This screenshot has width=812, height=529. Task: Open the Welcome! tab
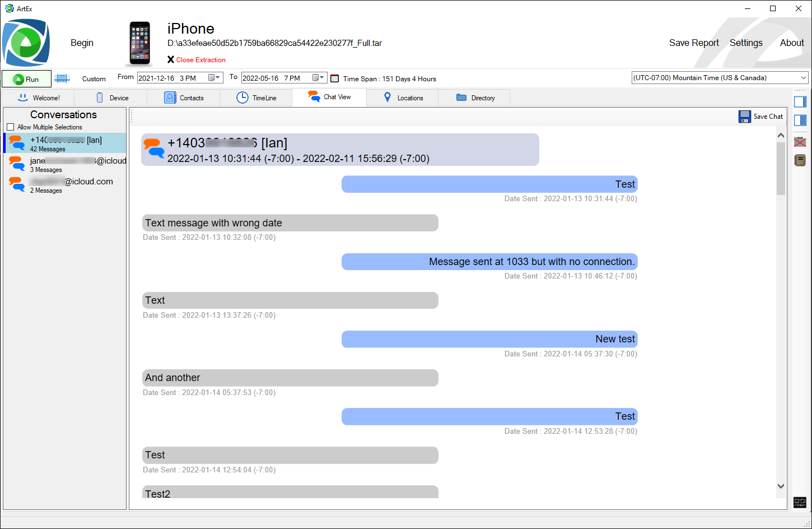click(x=39, y=98)
